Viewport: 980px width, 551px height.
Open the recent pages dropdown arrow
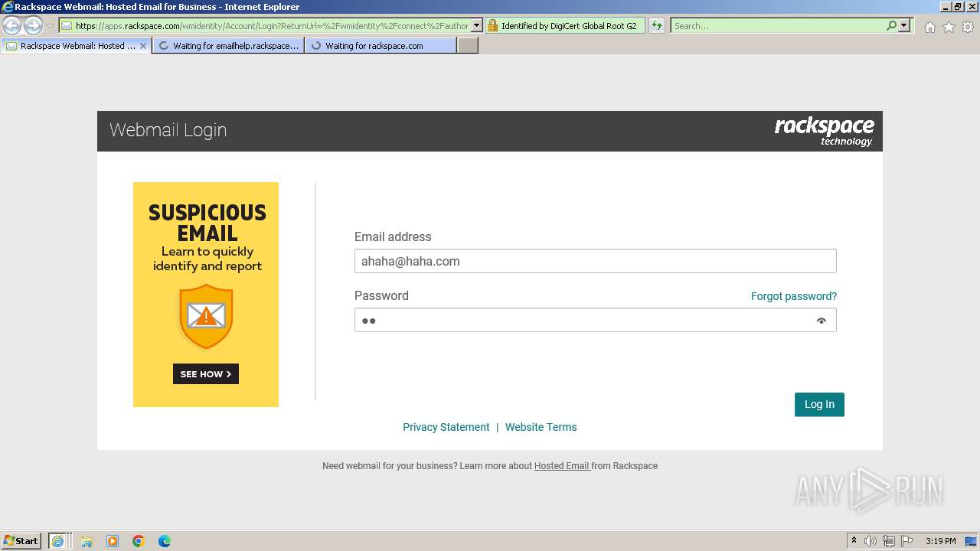(x=50, y=26)
